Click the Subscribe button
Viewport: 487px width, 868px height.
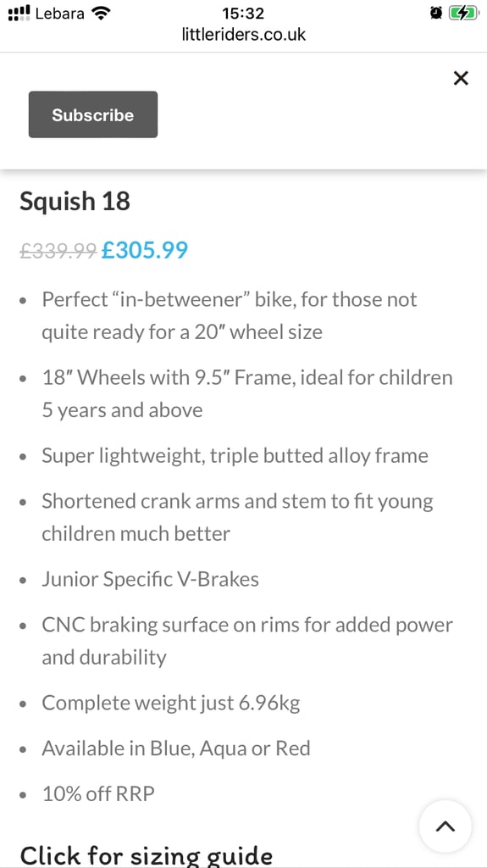pos(93,114)
